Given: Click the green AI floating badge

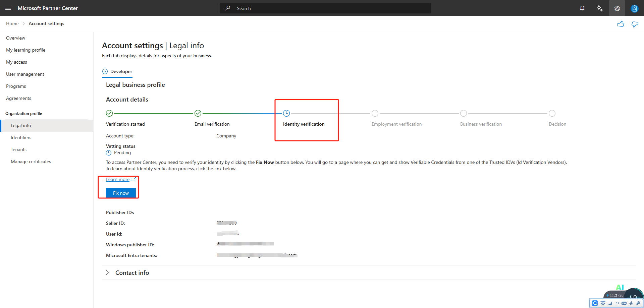Looking at the screenshot, I should (620, 287).
